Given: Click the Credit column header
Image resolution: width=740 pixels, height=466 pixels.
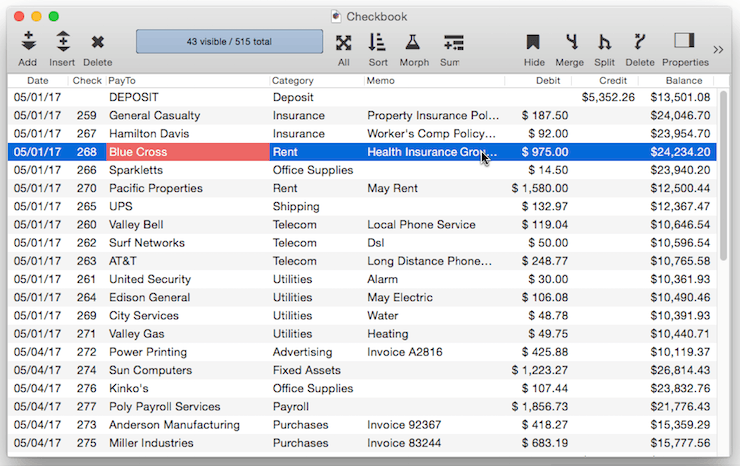Looking at the screenshot, I should (613, 81).
